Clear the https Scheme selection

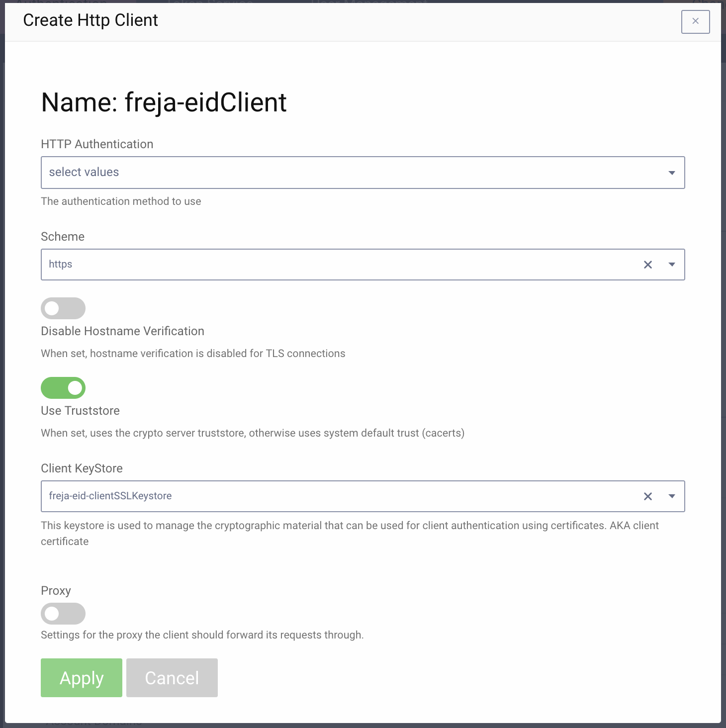pos(648,265)
